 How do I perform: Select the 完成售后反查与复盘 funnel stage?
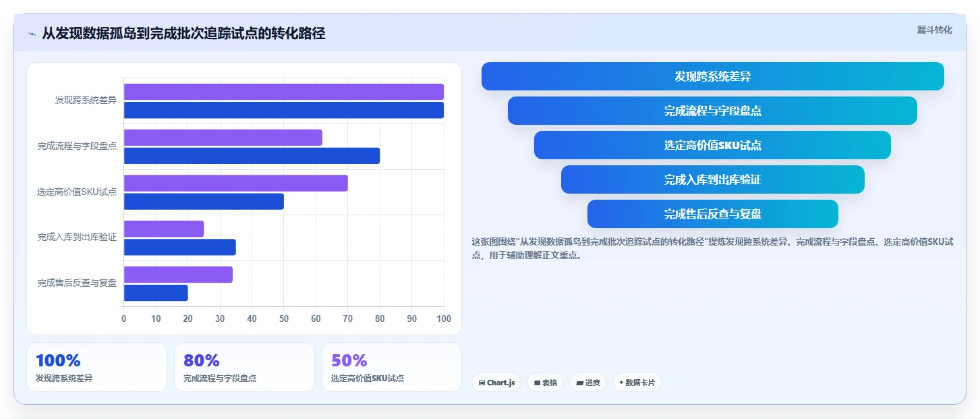point(712,214)
